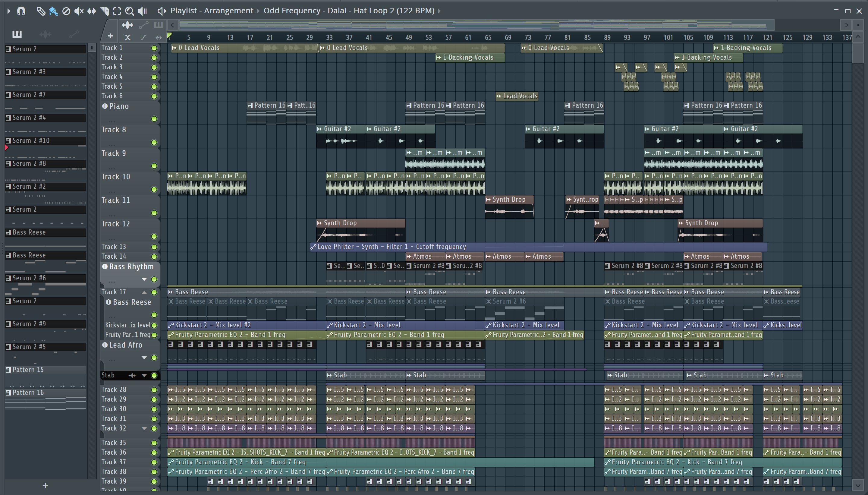The height and width of the screenshot is (495, 868).
Task: Click the left arrow of overview scrollbar
Action: coord(173,25)
